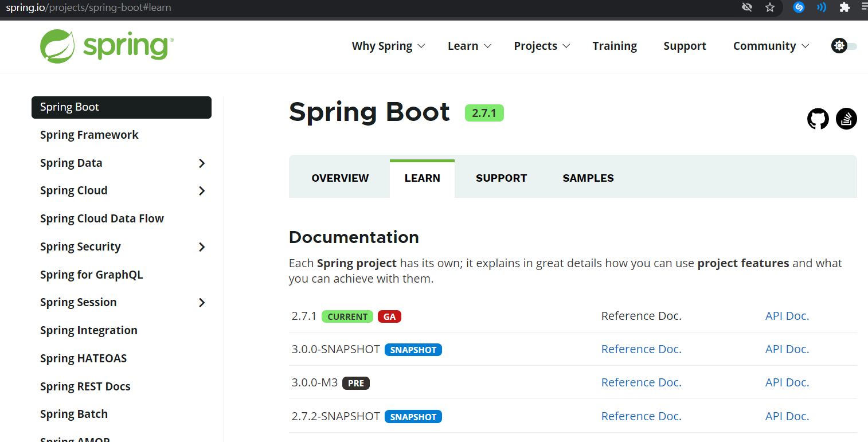Open the media control playlist icon
The width and height of the screenshot is (868, 442).
point(865,7)
